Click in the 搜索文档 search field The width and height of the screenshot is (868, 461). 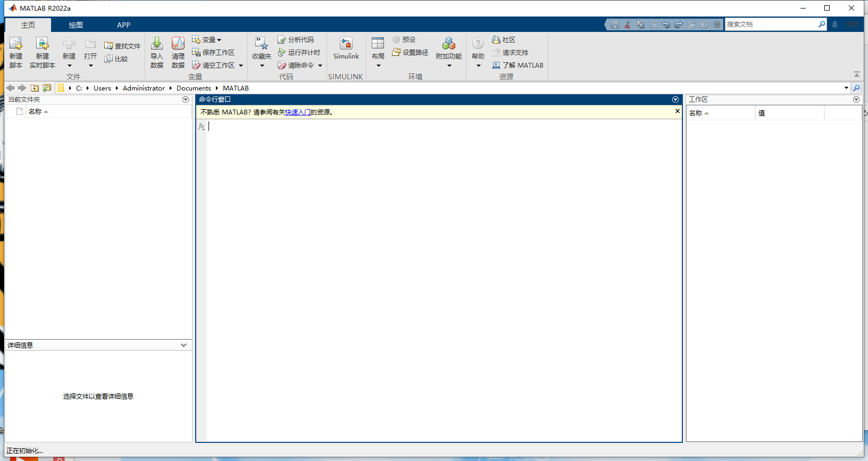[771, 24]
